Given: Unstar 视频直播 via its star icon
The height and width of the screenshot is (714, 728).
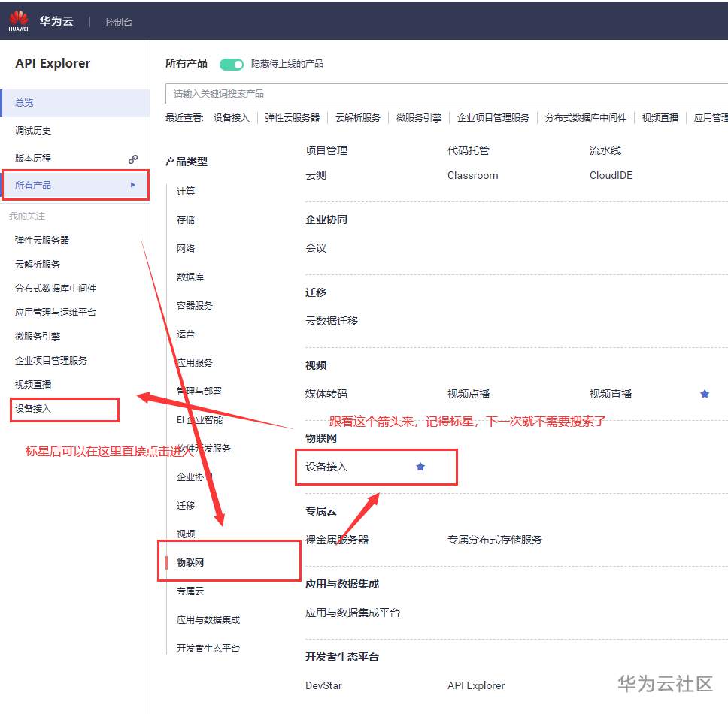Looking at the screenshot, I should tap(705, 394).
